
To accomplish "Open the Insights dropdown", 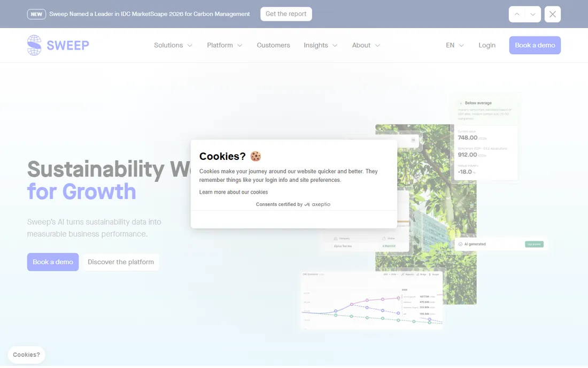I will pyautogui.click(x=320, y=45).
